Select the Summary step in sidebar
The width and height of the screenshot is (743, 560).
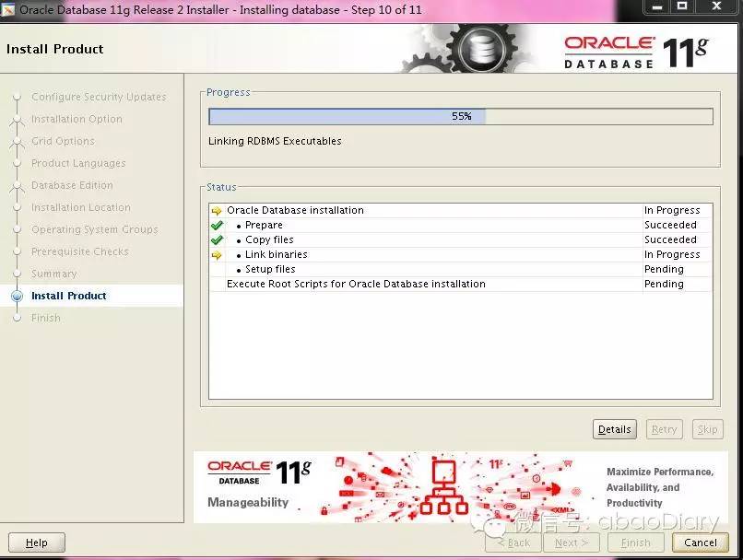(54, 274)
